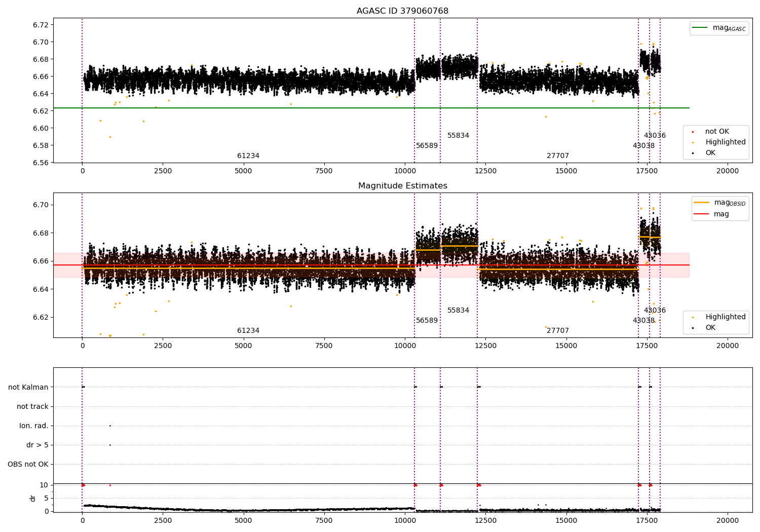The image size is (760, 532).
Task: Click obsid label 61234 in the middle plot
Action: 248,331
